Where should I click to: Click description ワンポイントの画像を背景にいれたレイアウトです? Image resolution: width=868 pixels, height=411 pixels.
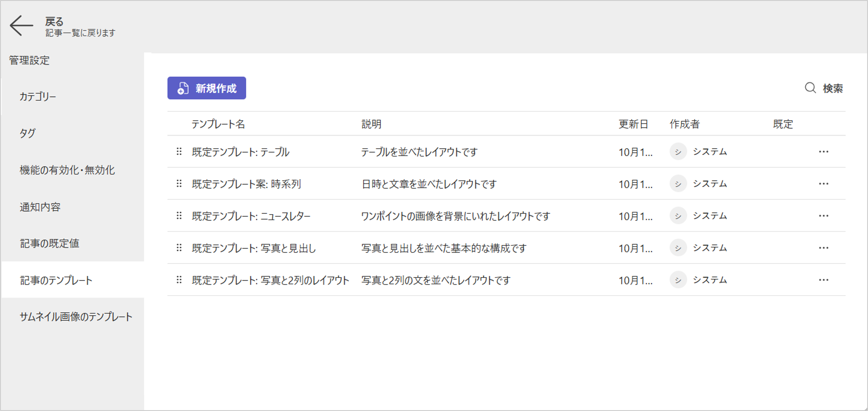click(x=456, y=216)
